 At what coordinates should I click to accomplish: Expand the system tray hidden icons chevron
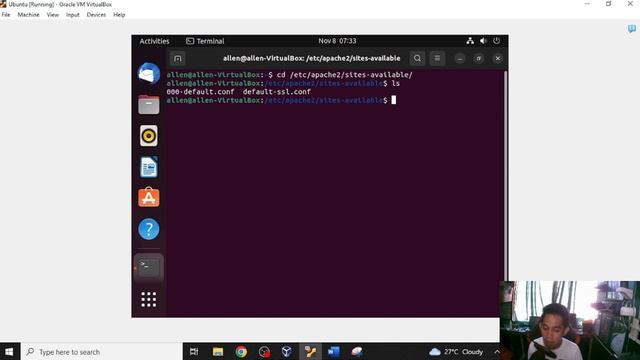(x=496, y=351)
